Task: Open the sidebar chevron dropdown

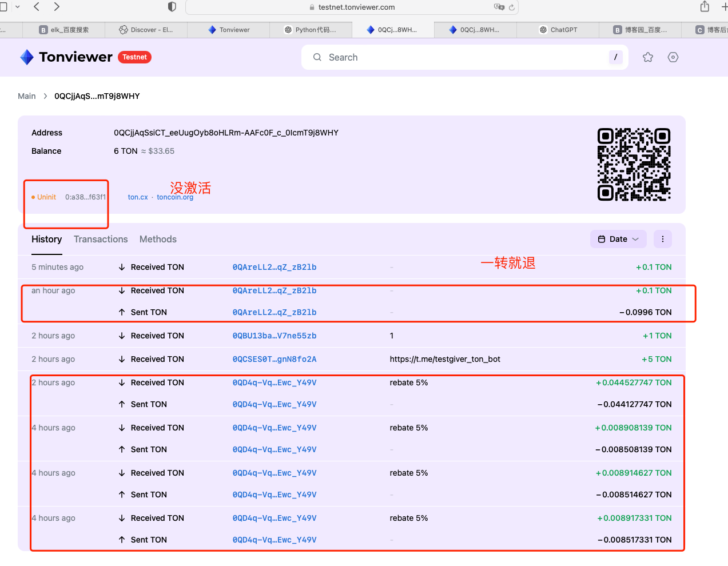Action: click(x=17, y=7)
